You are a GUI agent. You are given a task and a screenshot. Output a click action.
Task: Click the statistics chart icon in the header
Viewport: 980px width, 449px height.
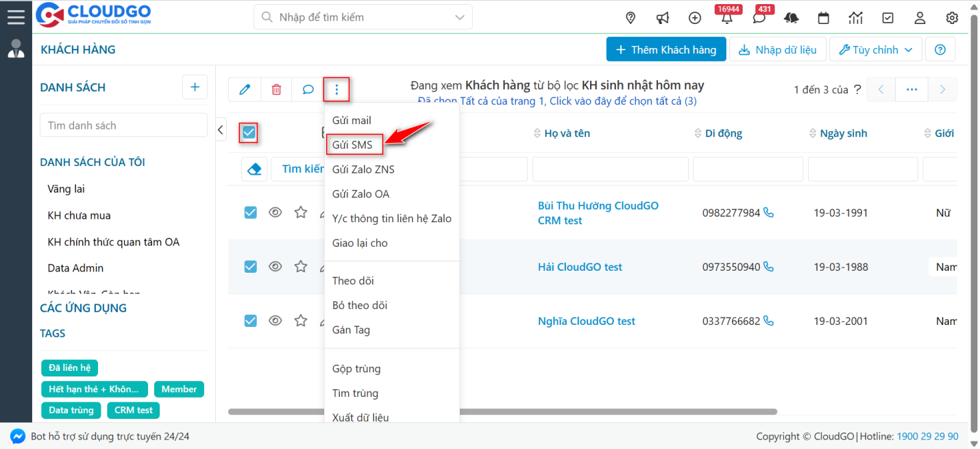coord(855,18)
